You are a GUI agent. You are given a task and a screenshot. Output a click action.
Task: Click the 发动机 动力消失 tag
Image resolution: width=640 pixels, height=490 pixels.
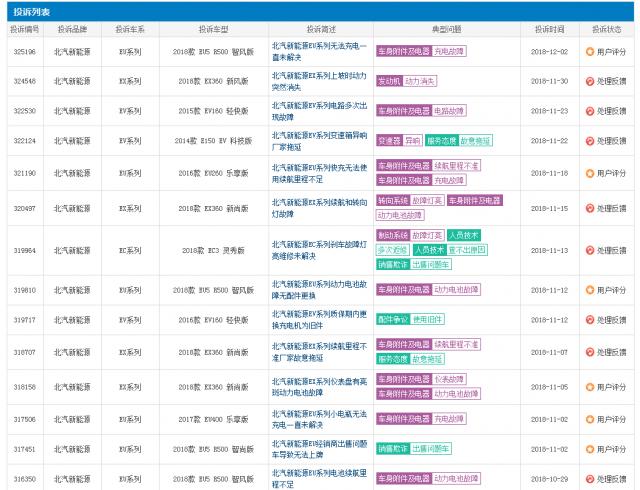click(x=406, y=81)
